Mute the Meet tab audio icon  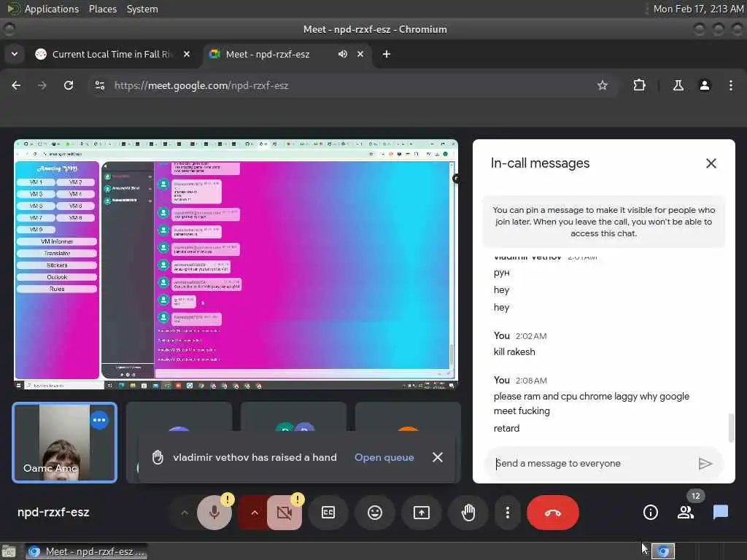click(343, 54)
